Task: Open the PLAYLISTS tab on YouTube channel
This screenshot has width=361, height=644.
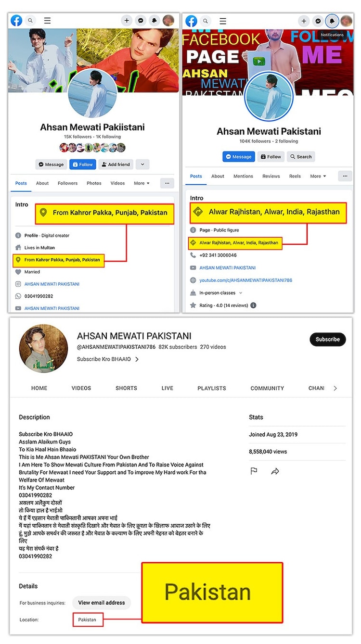Action: click(211, 388)
